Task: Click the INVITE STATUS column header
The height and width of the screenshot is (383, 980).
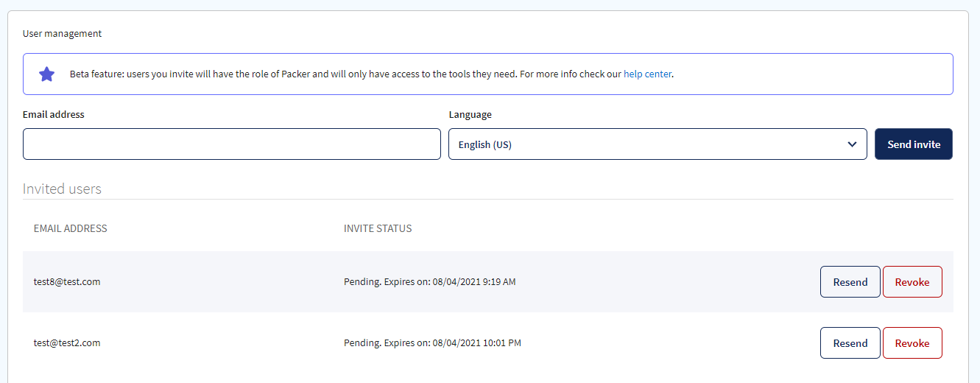Action: click(x=378, y=228)
